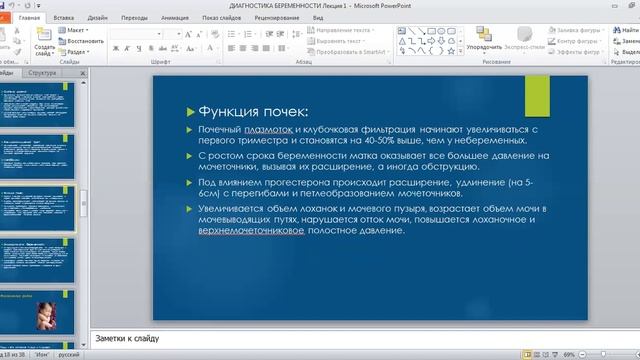Click the Font Color A button
The image size is (640, 360).
[210, 48]
